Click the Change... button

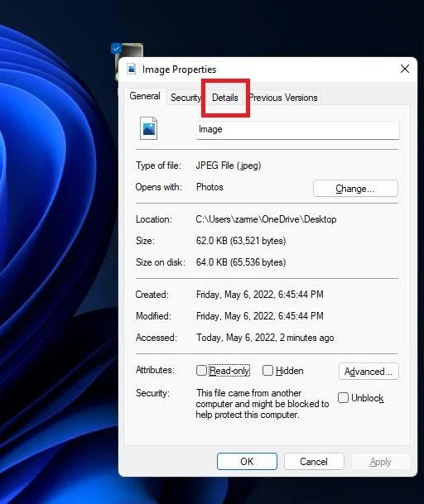tap(355, 189)
